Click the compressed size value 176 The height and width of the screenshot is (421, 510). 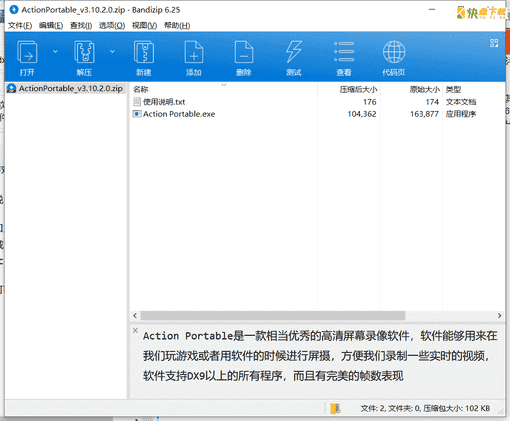370,102
